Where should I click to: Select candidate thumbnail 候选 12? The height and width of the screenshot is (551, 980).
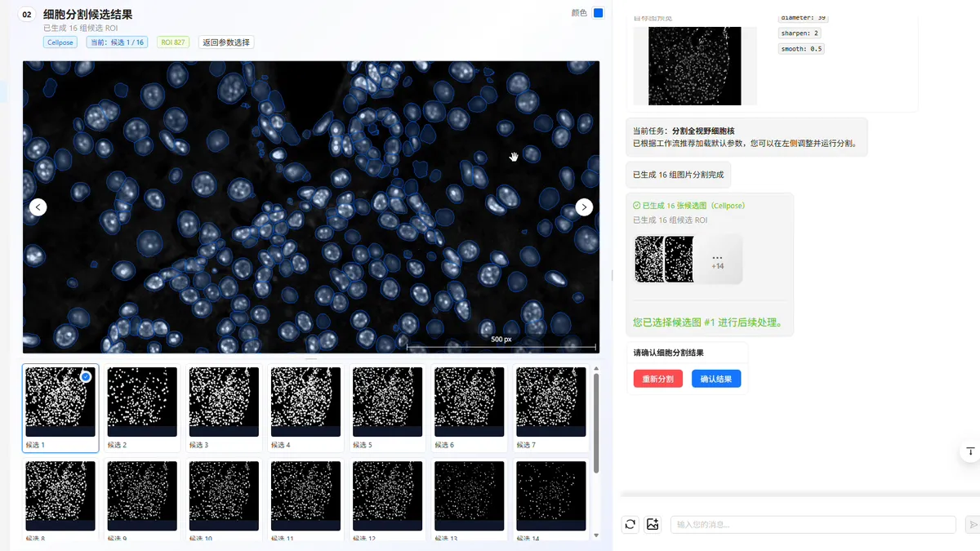click(x=387, y=500)
